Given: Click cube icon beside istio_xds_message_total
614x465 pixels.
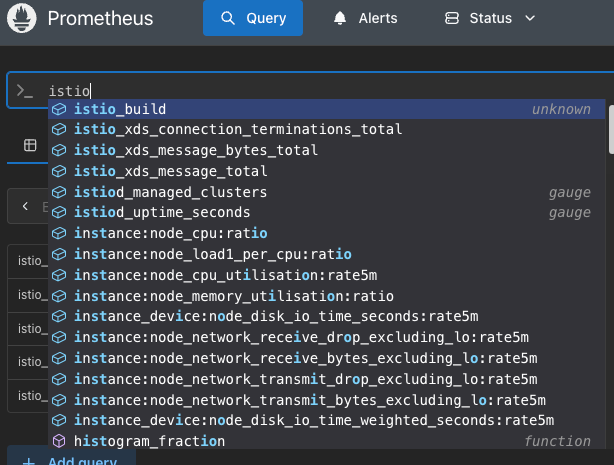Looking at the screenshot, I should pos(59,171).
